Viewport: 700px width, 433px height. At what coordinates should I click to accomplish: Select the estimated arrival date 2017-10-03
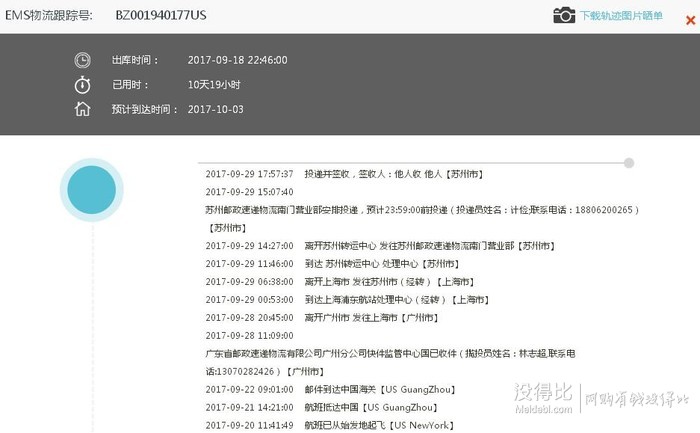tap(216, 109)
